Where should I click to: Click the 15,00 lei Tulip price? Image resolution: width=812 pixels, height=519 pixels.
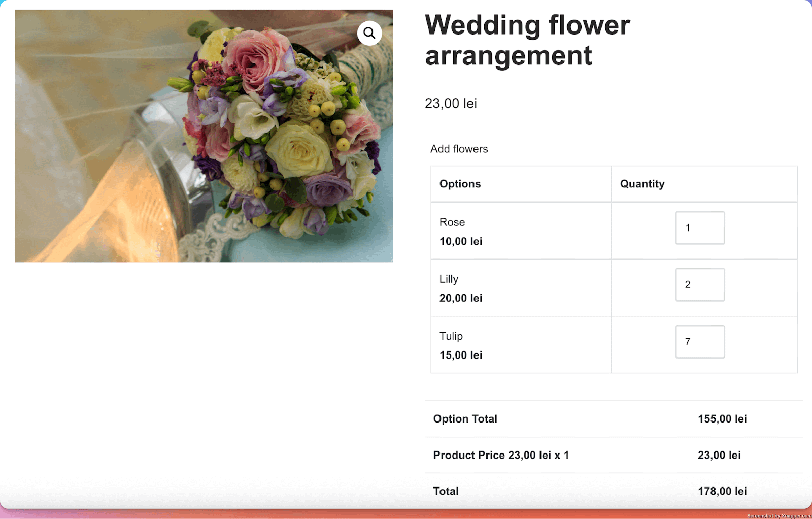coord(460,355)
